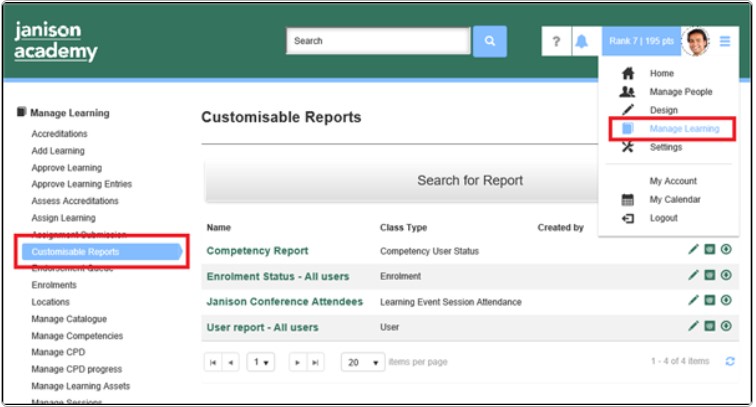Edit Janison Conference Attendees with pencil

click(693, 300)
